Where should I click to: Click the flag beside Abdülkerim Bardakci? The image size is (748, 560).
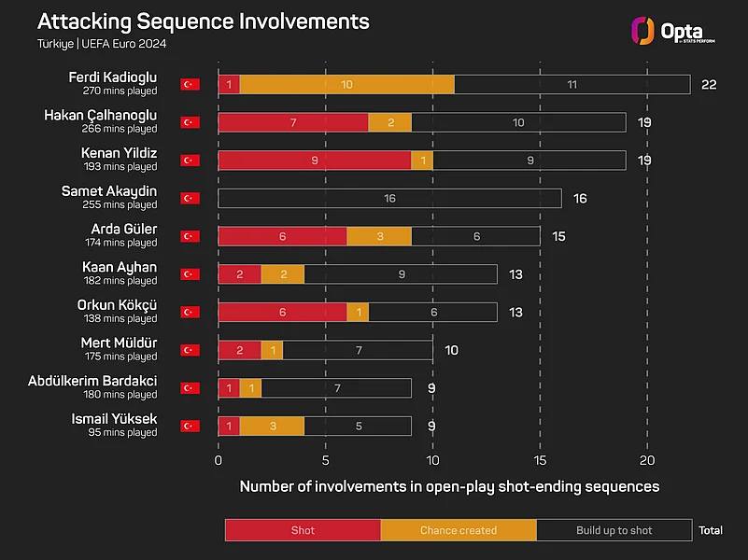click(191, 388)
